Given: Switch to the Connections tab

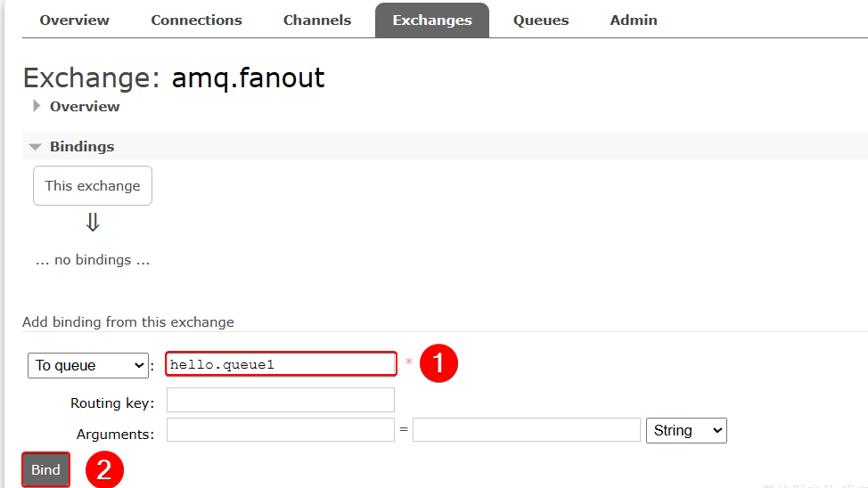Looking at the screenshot, I should [196, 20].
